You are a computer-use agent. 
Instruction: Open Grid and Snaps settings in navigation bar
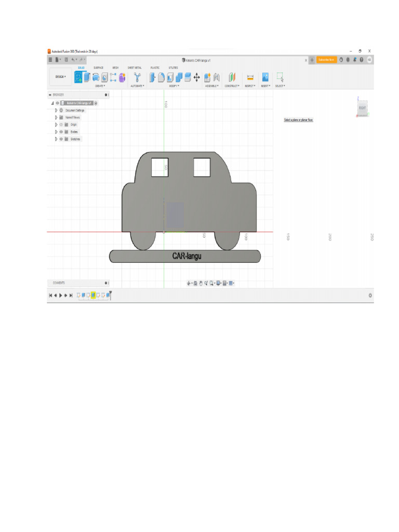click(224, 283)
